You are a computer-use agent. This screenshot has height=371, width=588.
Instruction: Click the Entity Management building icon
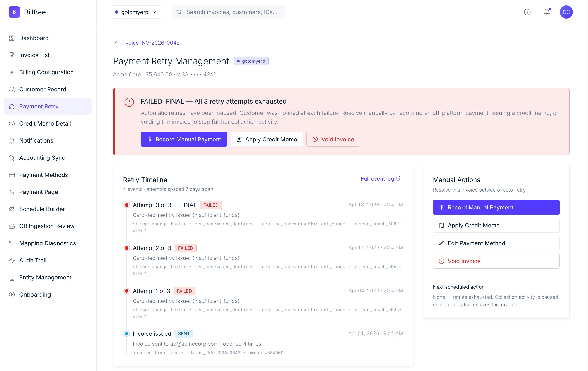point(12,277)
